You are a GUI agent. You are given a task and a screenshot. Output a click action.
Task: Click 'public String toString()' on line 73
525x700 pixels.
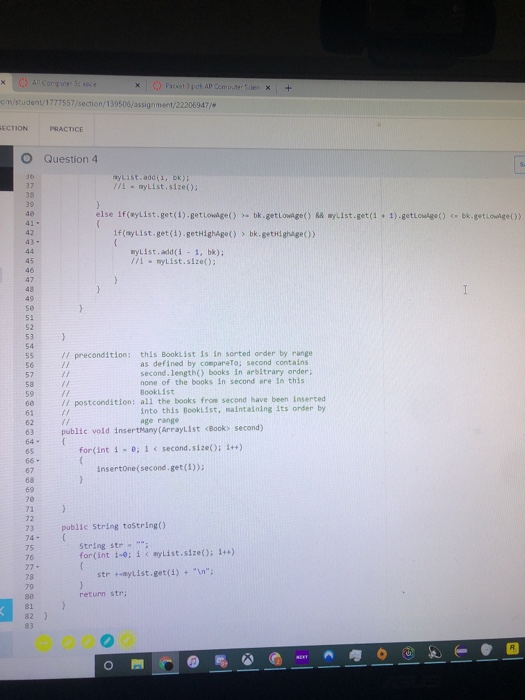pyautogui.click(x=113, y=526)
